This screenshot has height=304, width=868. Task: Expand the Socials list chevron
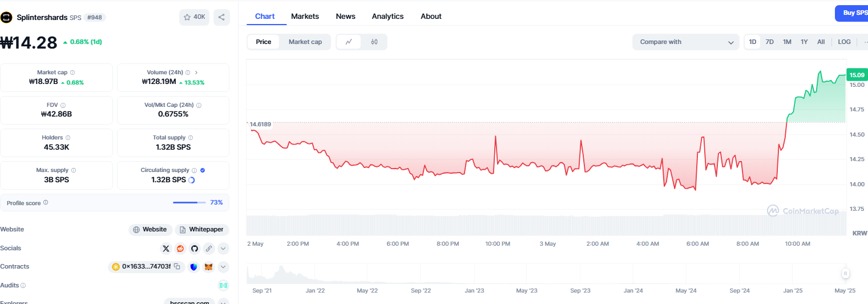pyautogui.click(x=224, y=249)
